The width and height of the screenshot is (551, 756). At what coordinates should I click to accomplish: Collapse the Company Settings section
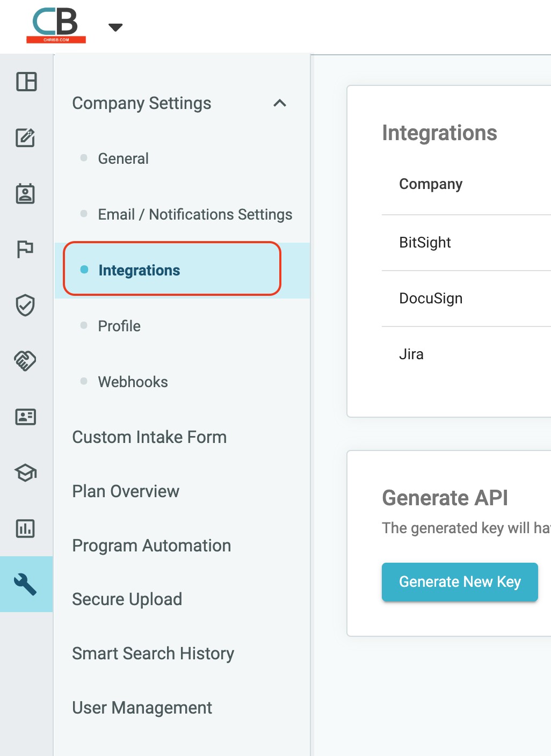280,103
